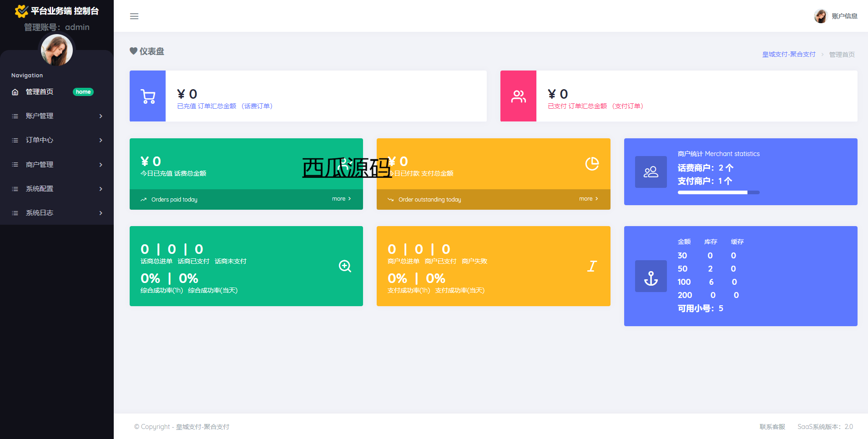
Task: Click the 今日已充值 话费总金额 text
Action: pyautogui.click(x=173, y=173)
